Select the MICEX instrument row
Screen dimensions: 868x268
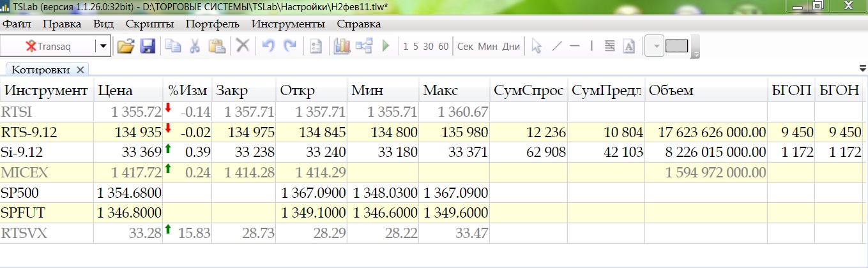[432, 172]
